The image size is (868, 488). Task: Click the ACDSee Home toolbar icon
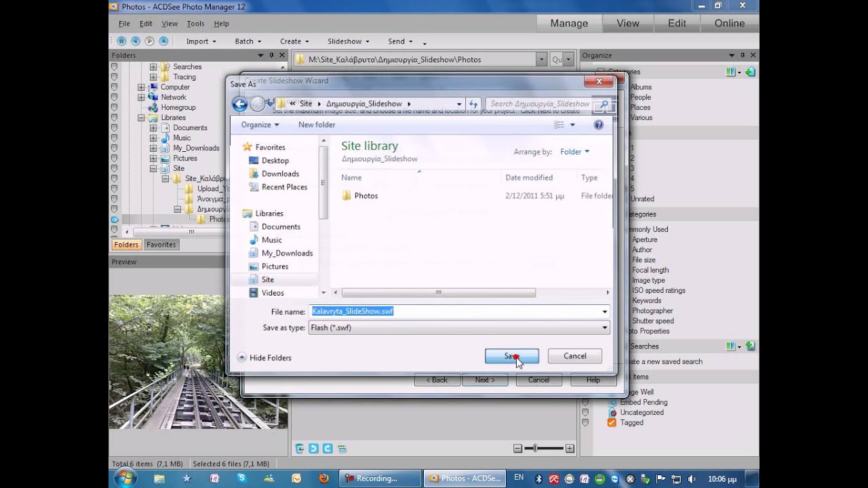(121, 41)
